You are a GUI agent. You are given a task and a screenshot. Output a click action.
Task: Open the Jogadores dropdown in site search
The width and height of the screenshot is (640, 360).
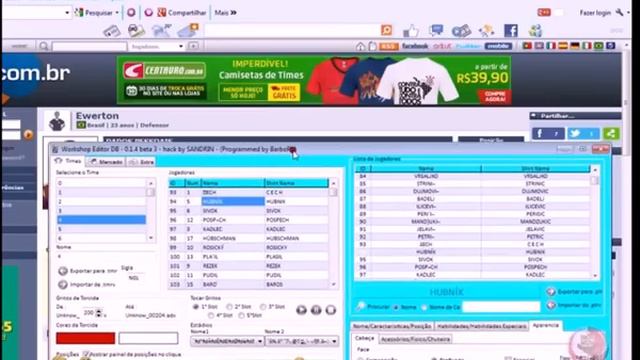157,46
